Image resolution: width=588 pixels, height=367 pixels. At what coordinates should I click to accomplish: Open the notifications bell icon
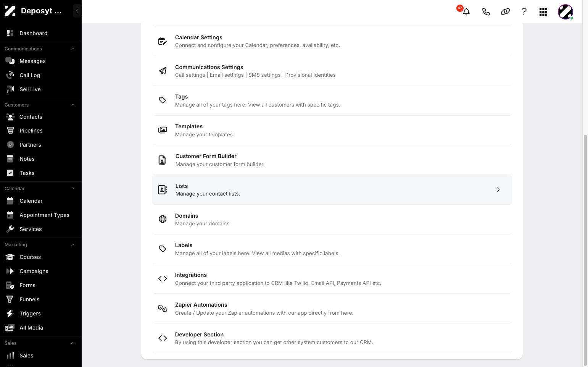(466, 12)
